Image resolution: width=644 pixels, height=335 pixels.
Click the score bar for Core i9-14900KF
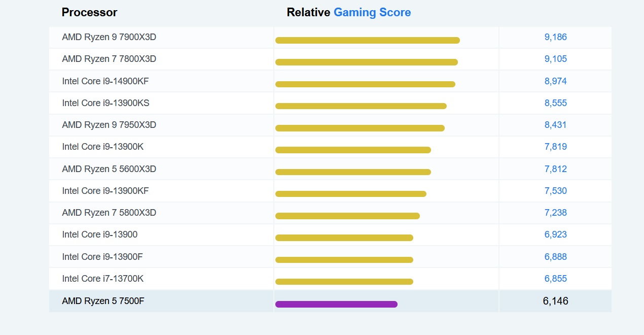click(365, 84)
